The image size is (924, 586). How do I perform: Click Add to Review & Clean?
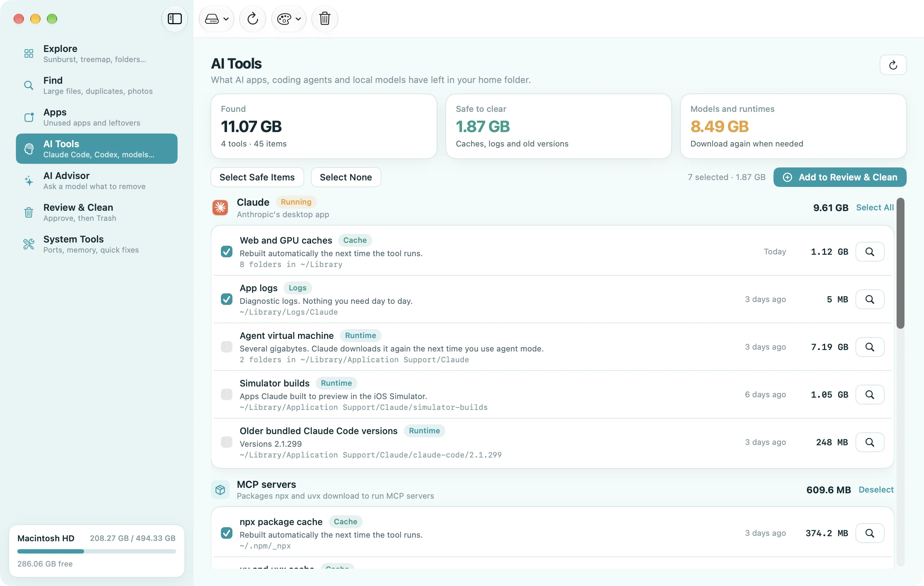[x=840, y=177]
